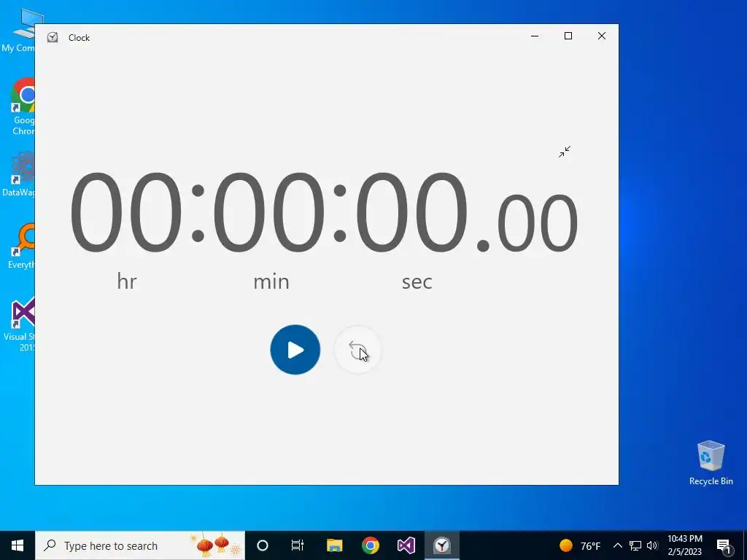Select the Recycle Bin desktop icon
This screenshot has height=560, width=747.
click(711, 463)
